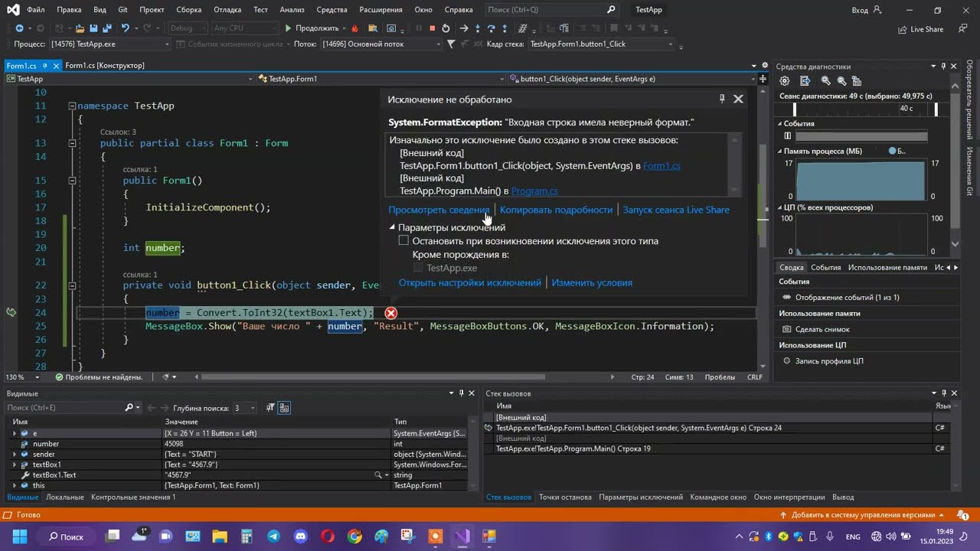Open Telegram from the taskbar

tap(274, 536)
